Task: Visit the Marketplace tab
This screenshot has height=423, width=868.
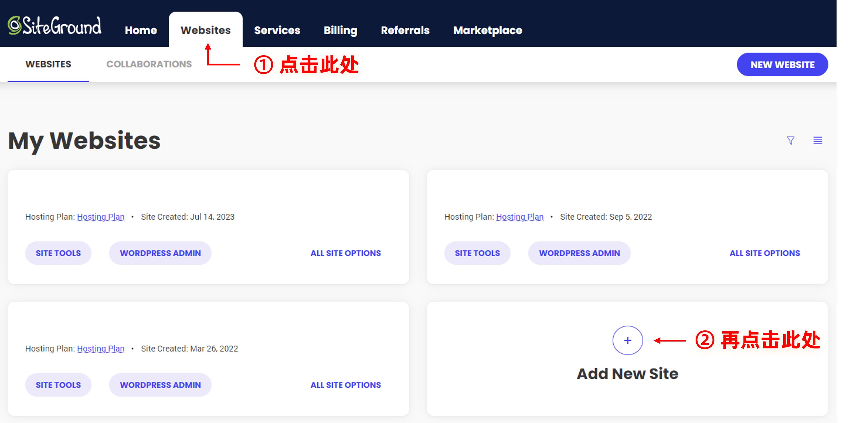Action: tap(488, 31)
